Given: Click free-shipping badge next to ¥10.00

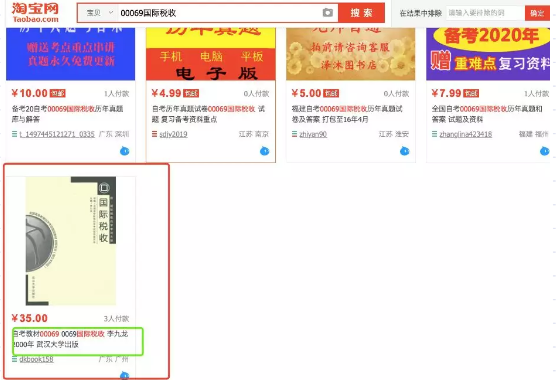Looking at the screenshot, I should (58, 94).
